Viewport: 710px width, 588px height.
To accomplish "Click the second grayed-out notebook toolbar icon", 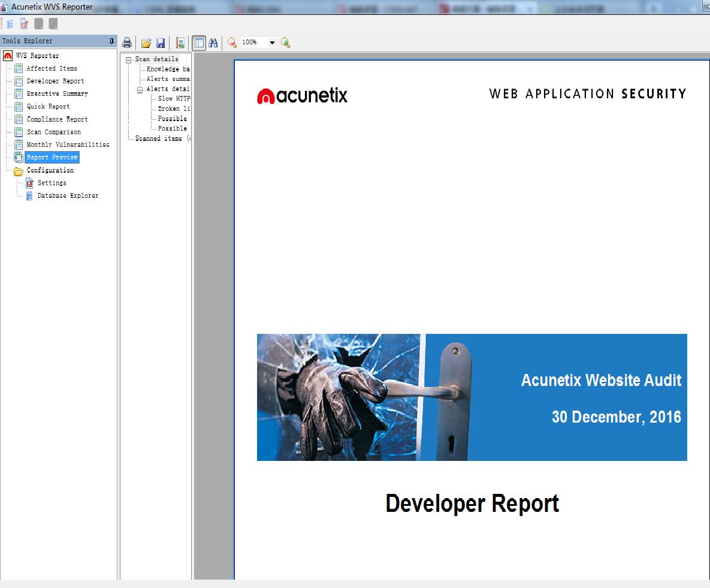I will tap(53, 24).
